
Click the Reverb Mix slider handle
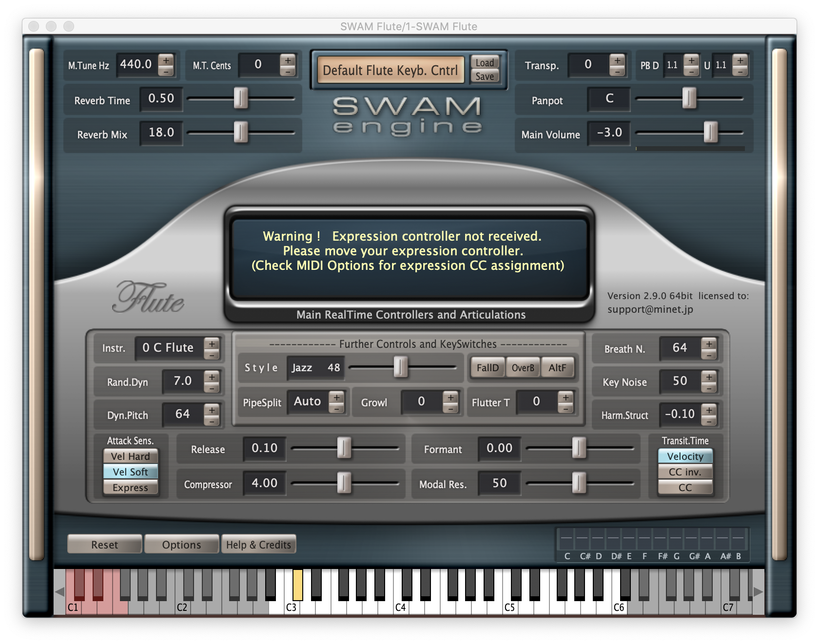[240, 132]
